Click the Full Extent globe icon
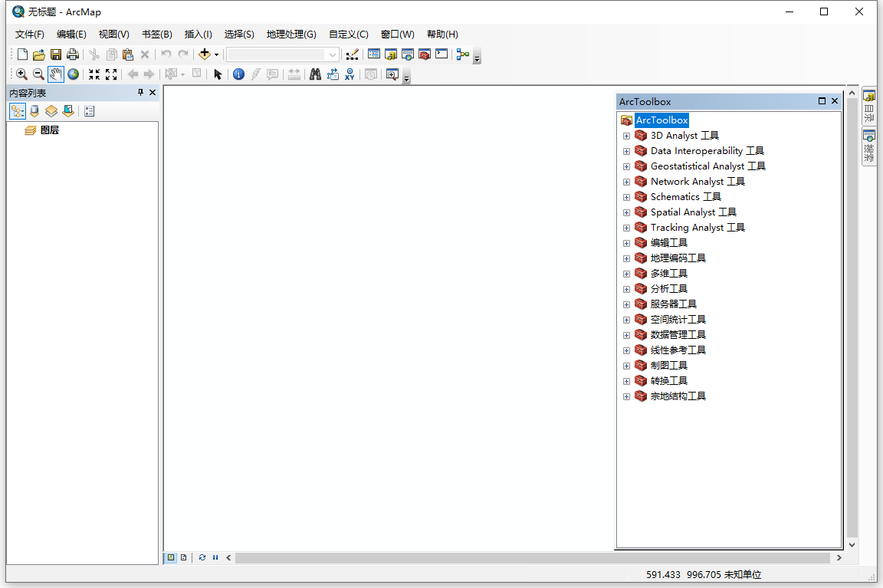This screenshot has height=588, width=883. tap(74, 74)
